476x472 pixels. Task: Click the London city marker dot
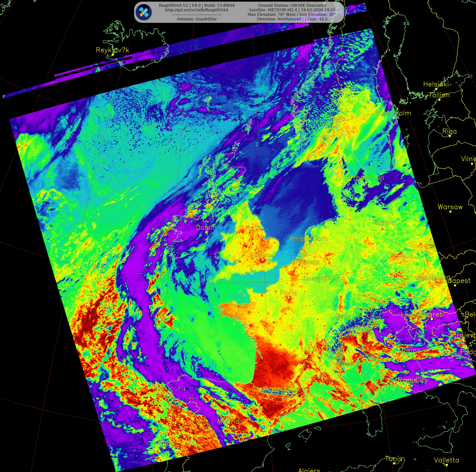[x=263, y=260]
